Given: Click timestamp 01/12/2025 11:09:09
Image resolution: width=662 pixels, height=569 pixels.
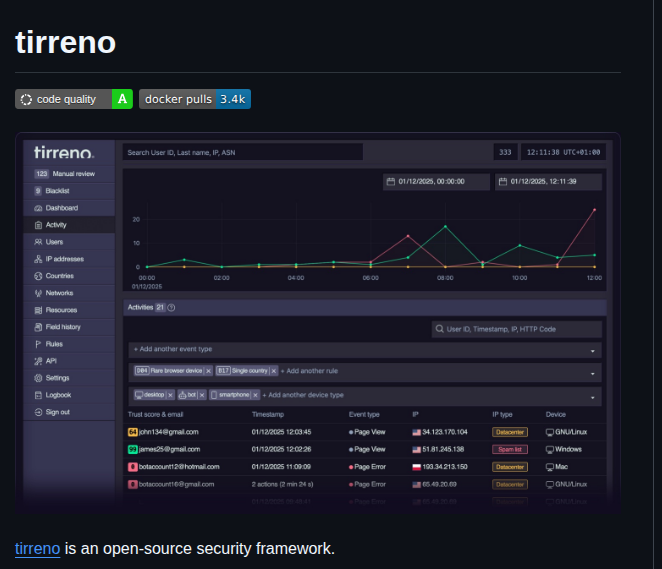Looking at the screenshot, I should click(x=281, y=467).
